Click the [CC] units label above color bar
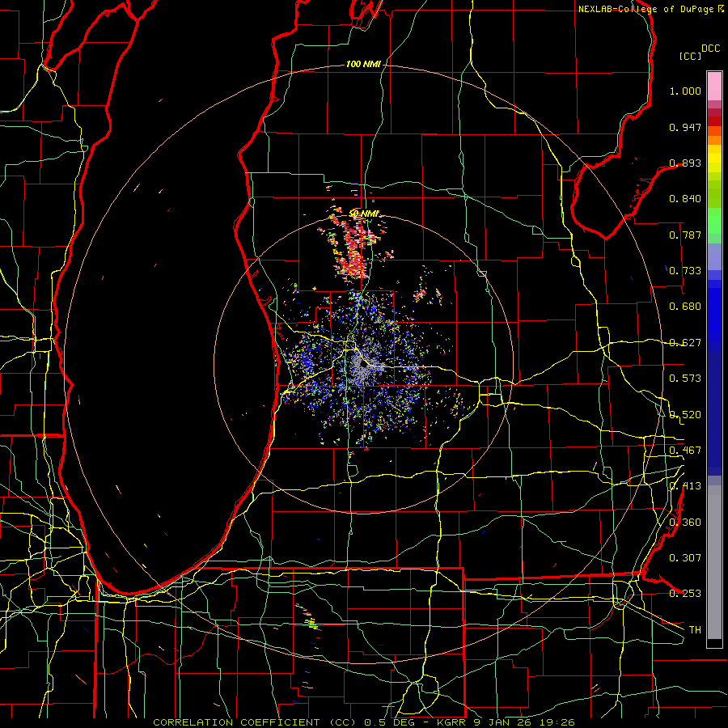The width and height of the screenshot is (728, 728). pyautogui.click(x=690, y=56)
